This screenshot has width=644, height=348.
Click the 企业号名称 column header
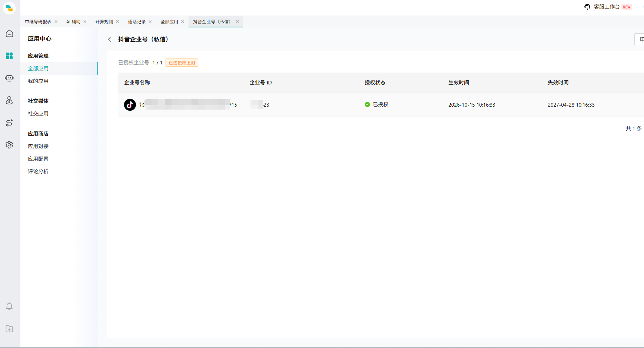tap(137, 83)
